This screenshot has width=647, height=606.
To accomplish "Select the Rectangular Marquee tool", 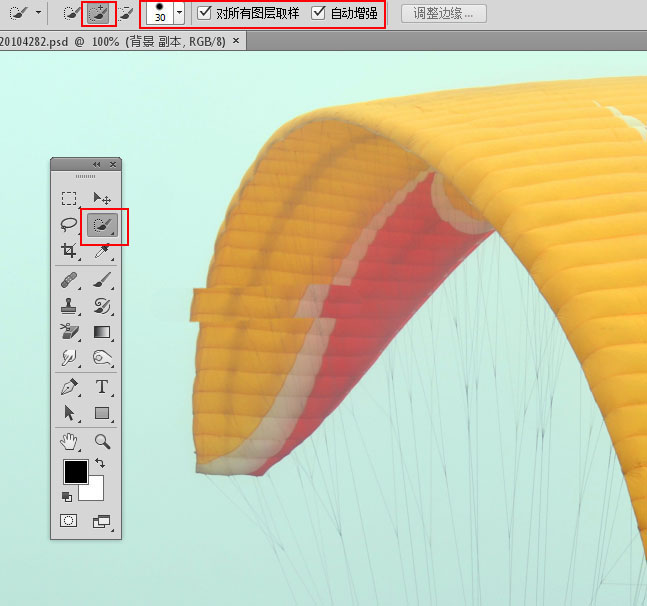I will [69, 198].
